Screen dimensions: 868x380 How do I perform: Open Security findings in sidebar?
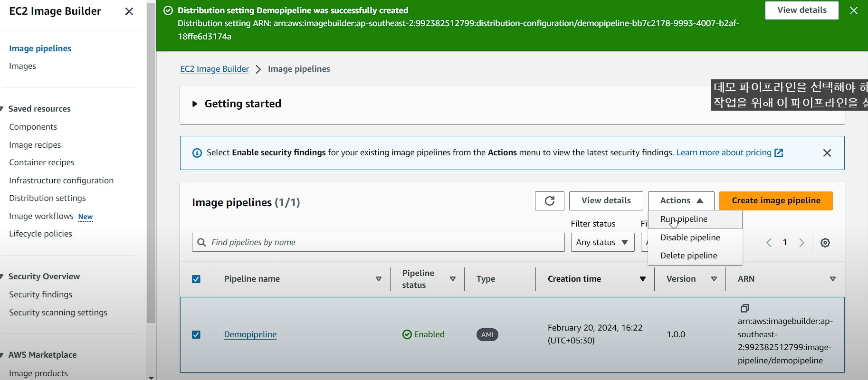[41, 294]
